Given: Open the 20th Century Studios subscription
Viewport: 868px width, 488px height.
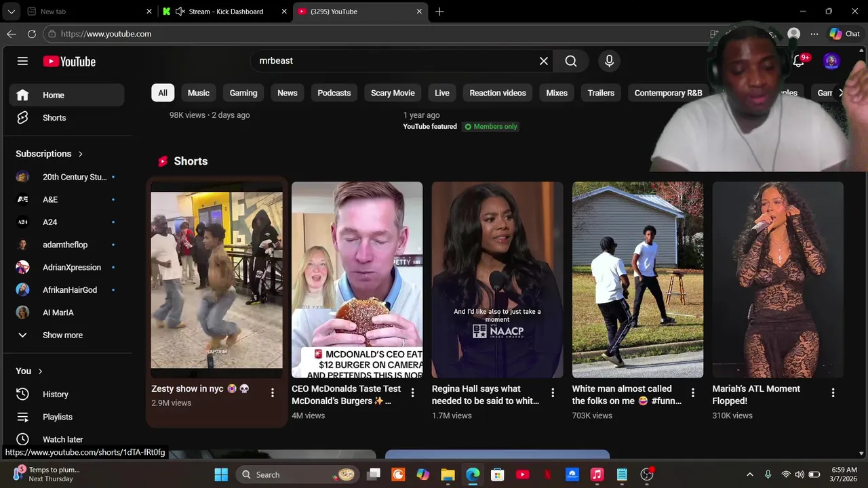Looking at the screenshot, I should point(66,177).
